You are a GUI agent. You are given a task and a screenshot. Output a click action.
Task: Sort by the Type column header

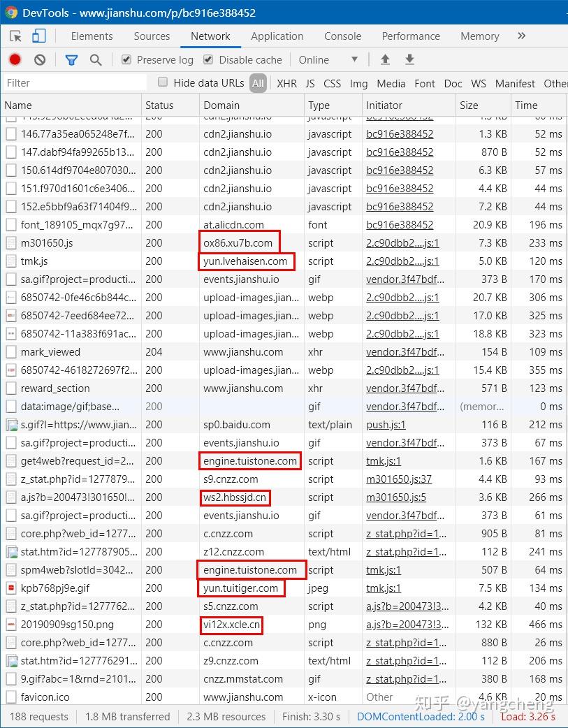point(333,105)
